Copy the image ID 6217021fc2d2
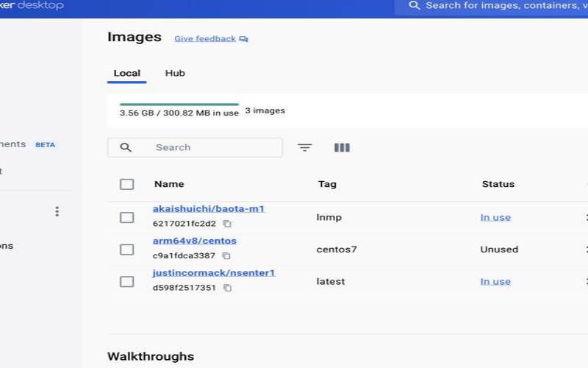588x368 pixels. coord(227,224)
